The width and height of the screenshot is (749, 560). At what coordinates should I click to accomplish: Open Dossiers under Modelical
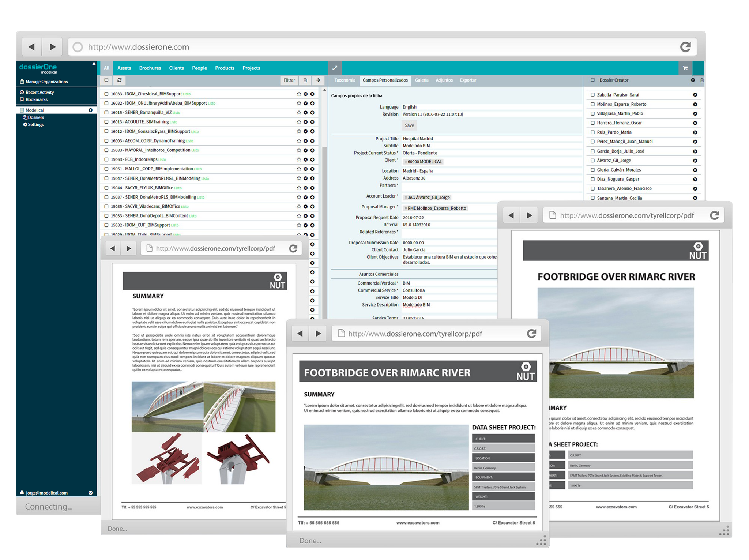[x=33, y=117]
